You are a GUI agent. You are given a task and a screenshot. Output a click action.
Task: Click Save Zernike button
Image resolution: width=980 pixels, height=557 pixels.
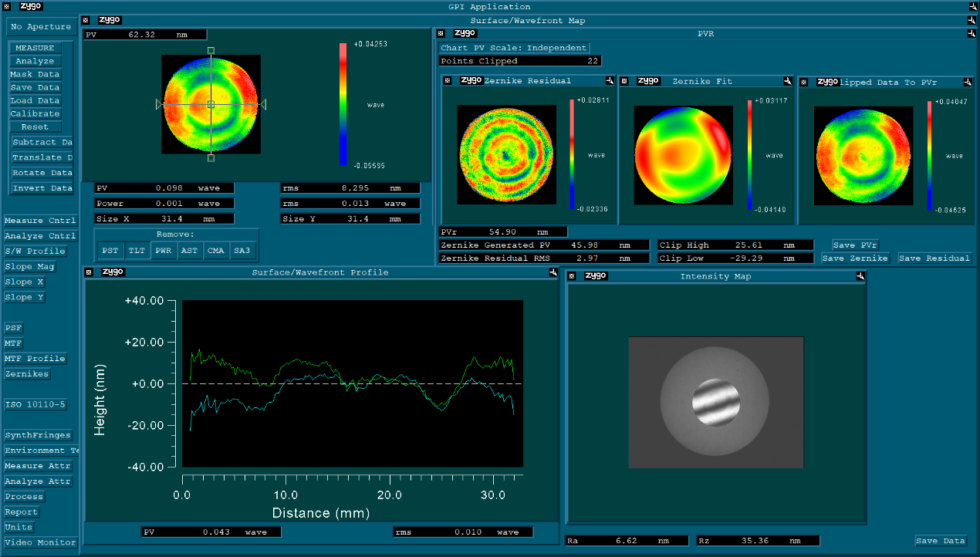click(855, 258)
